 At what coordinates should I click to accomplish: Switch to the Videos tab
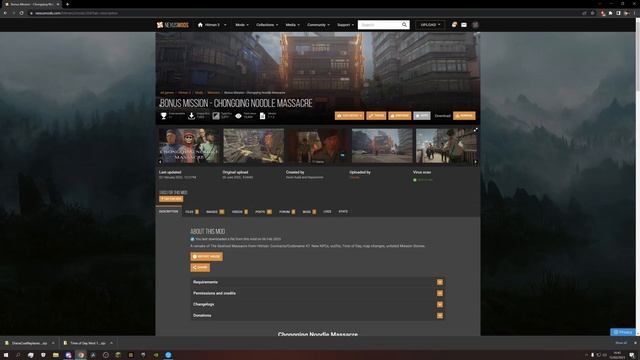240,212
